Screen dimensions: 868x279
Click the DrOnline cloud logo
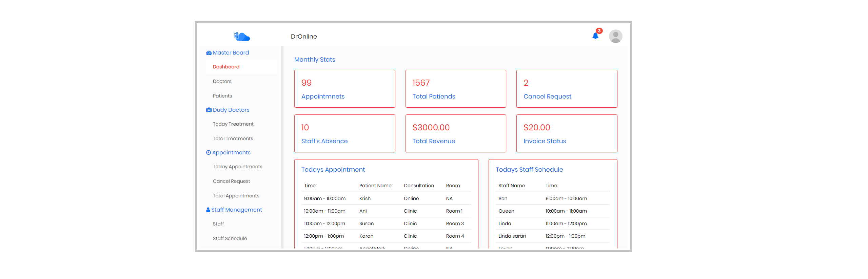[242, 36]
